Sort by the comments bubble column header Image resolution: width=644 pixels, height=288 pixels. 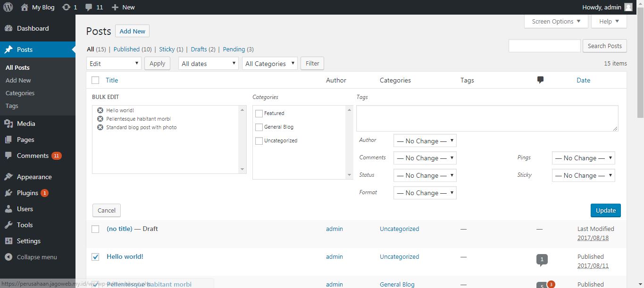540,80
